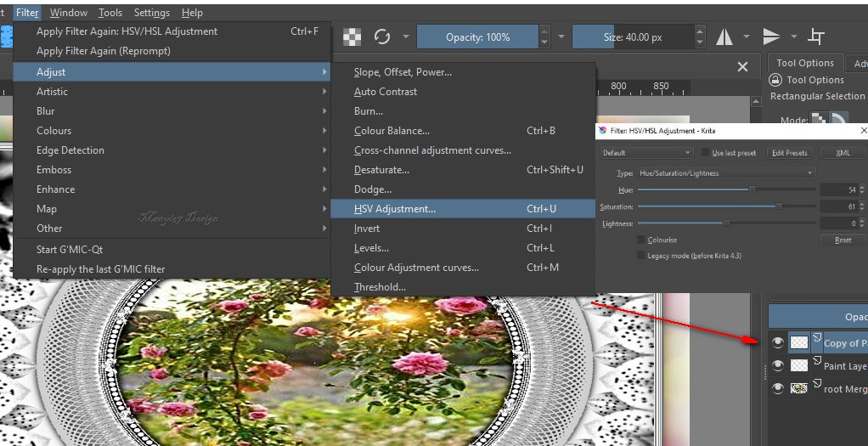Click Apply Filter Again: HSV/HSL Adjustment
The width and height of the screenshot is (868, 446).
pyautogui.click(x=172, y=31)
